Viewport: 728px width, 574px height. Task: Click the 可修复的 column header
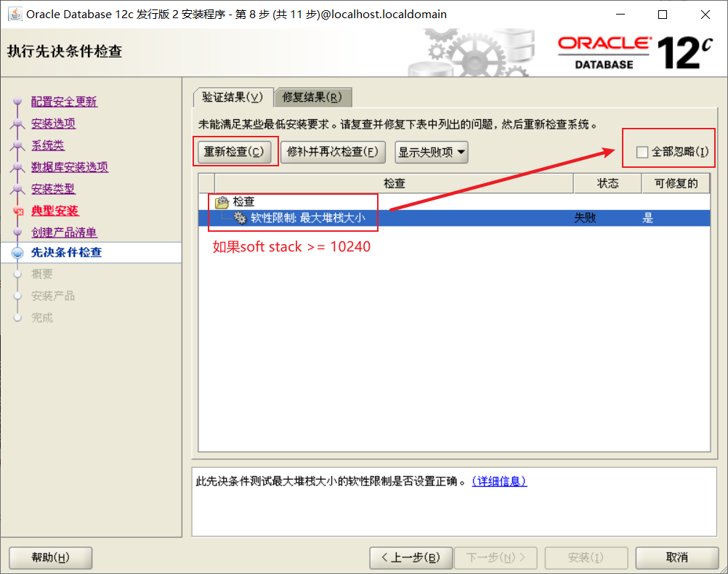point(676,183)
